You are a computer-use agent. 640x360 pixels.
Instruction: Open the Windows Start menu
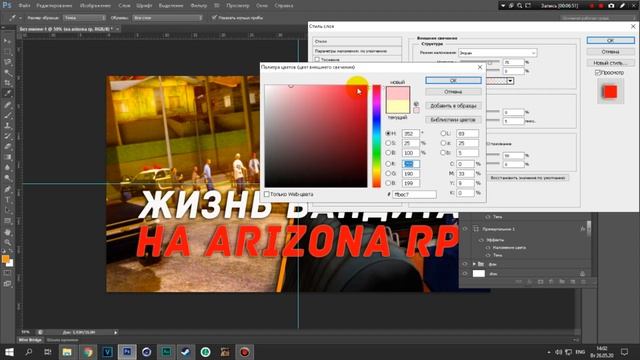pos(9,351)
